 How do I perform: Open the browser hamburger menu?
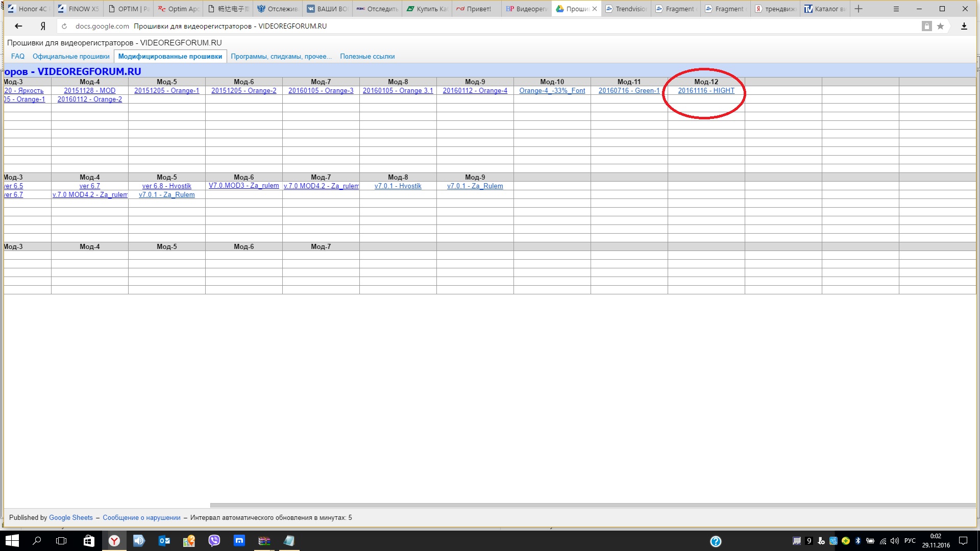(x=896, y=9)
